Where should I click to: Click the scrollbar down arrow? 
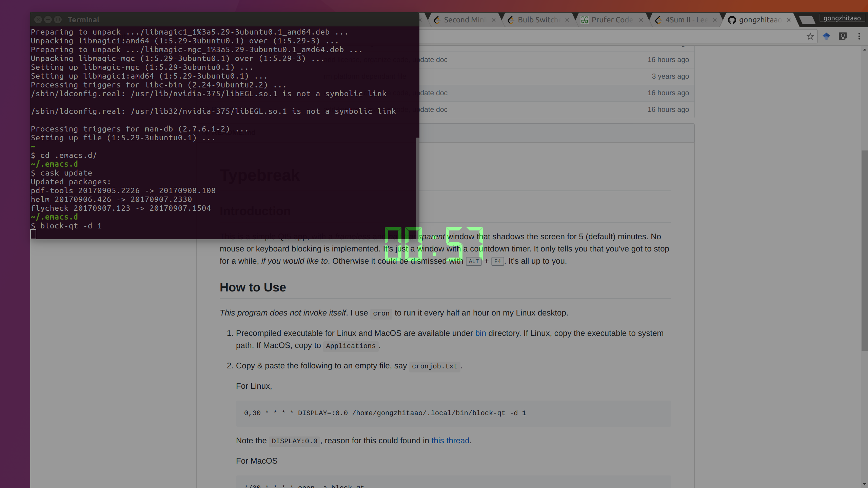point(864,484)
